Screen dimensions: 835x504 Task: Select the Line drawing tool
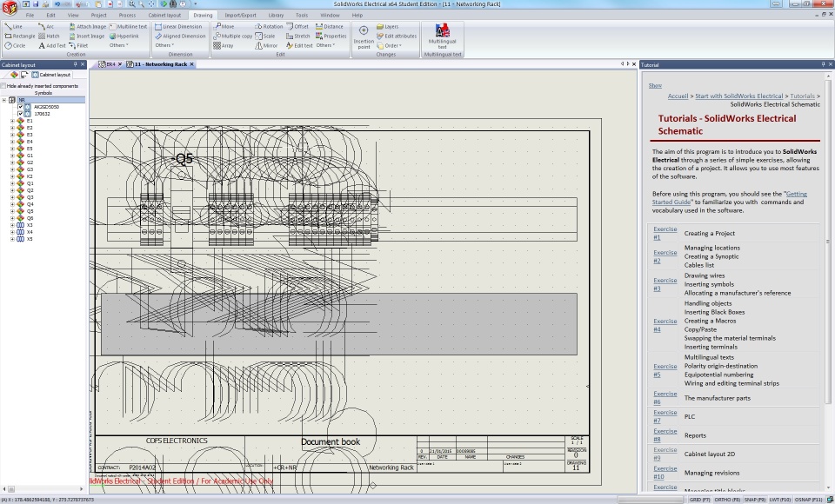pos(14,27)
